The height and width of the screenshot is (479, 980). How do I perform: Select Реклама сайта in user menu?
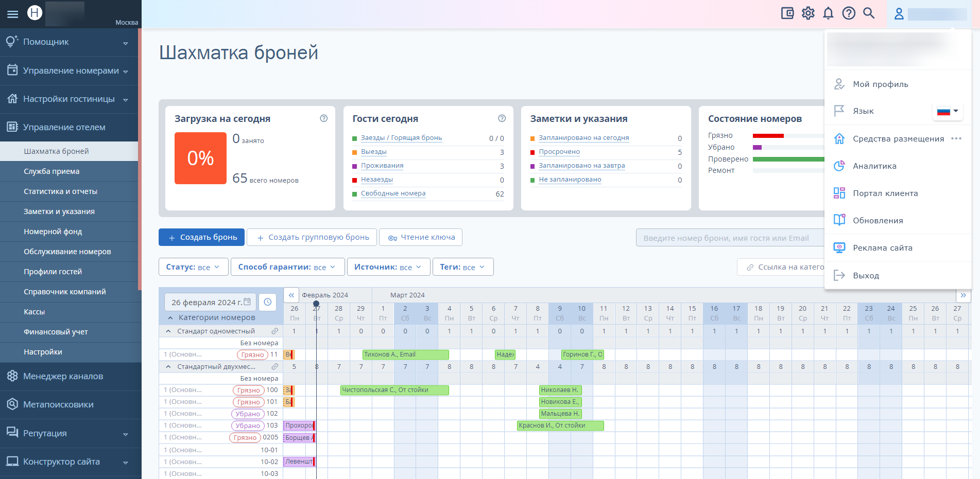tap(898, 247)
